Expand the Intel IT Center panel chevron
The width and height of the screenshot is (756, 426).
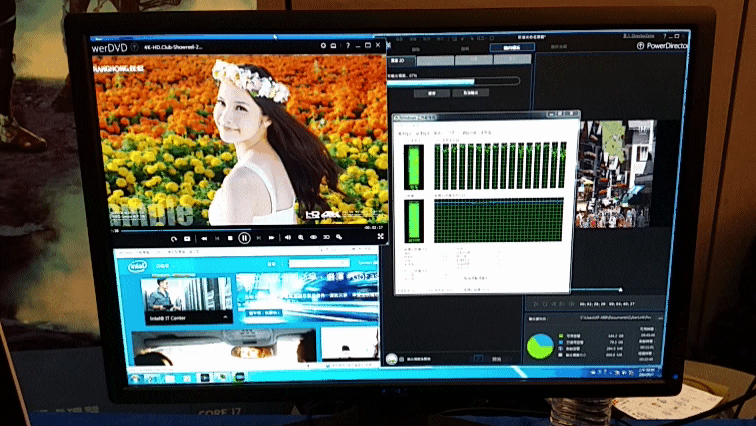(225, 318)
